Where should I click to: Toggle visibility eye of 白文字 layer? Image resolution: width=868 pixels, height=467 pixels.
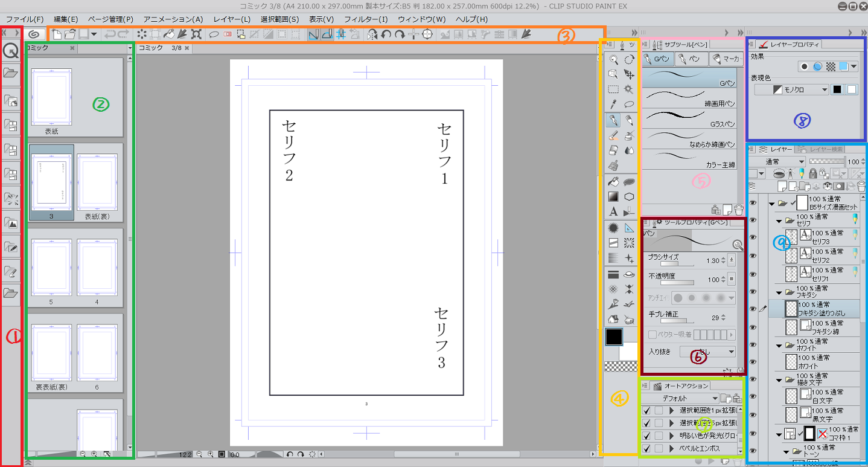(752, 396)
